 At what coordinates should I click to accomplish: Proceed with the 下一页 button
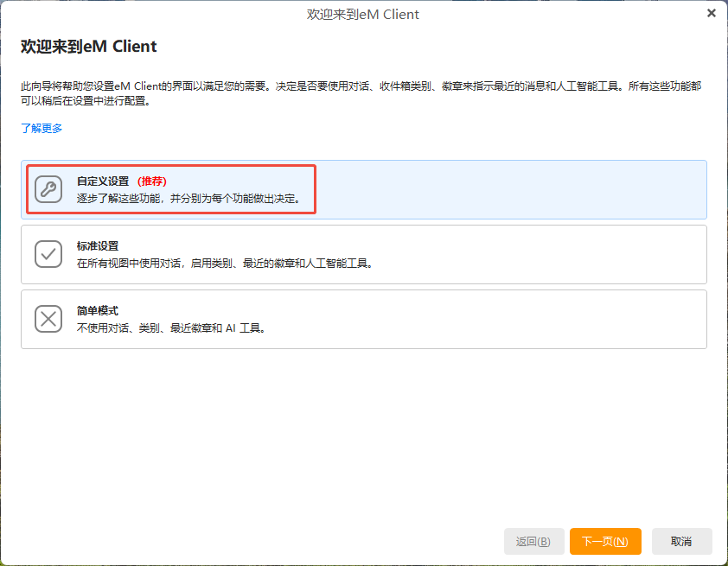tap(605, 541)
